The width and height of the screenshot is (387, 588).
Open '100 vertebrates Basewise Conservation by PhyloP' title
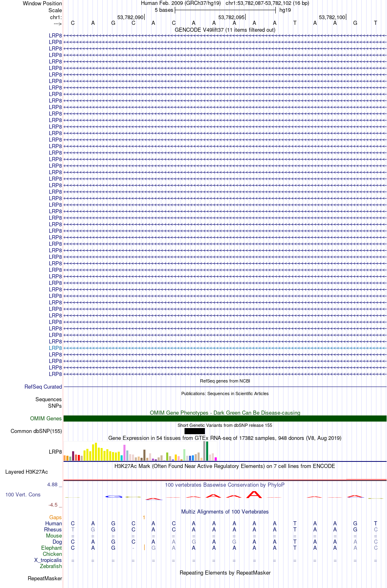(x=225, y=485)
